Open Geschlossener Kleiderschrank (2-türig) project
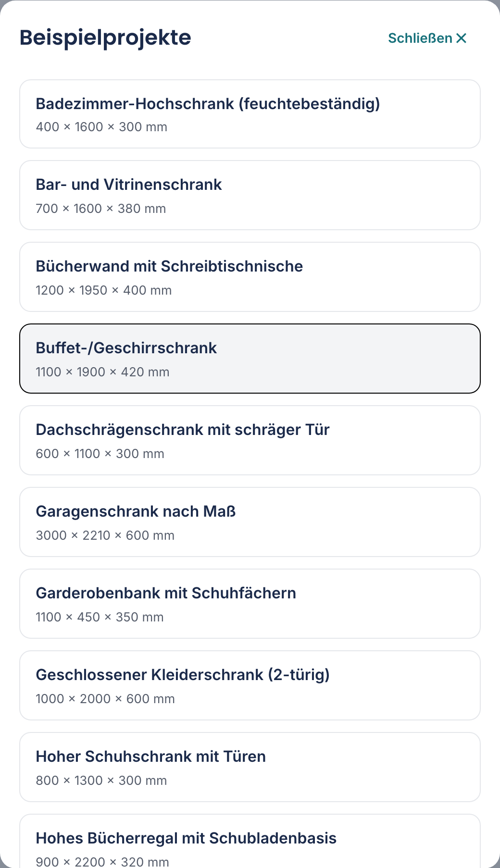This screenshot has width=500, height=868. [x=250, y=685]
